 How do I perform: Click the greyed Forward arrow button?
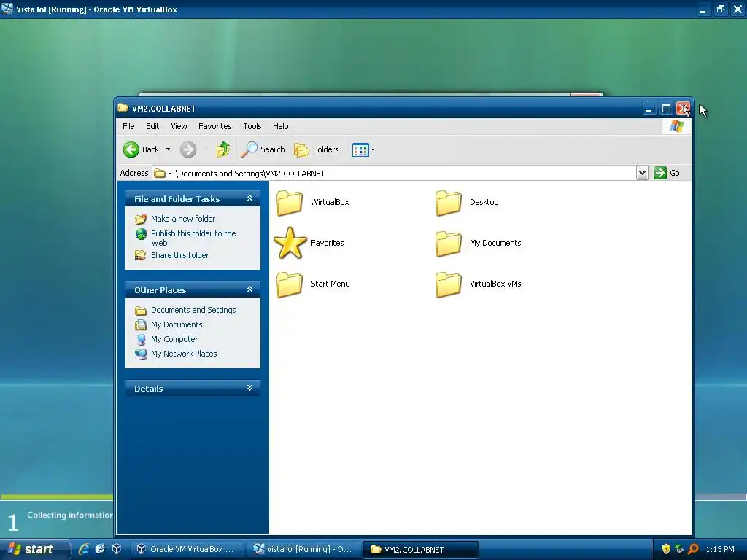coord(188,149)
